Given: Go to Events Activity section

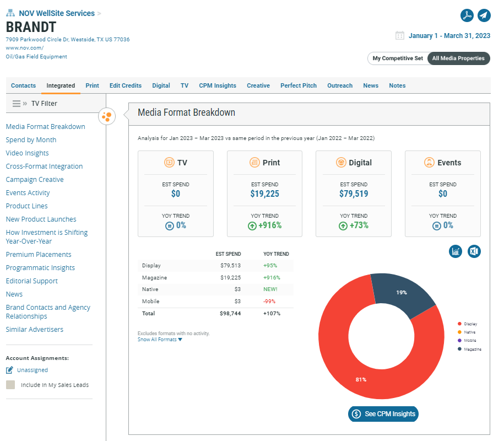Looking at the screenshot, I should tap(28, 193).
